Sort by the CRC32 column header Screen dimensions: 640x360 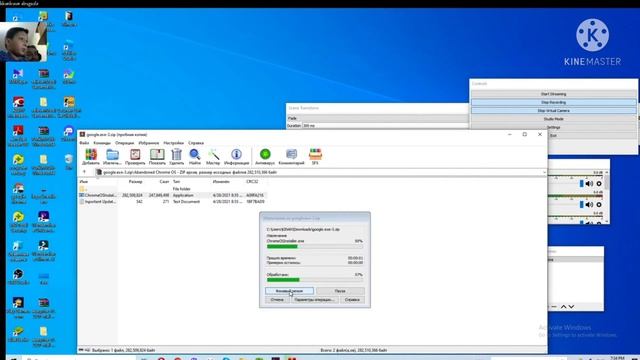pyautogui.click(x=252, y=182)
